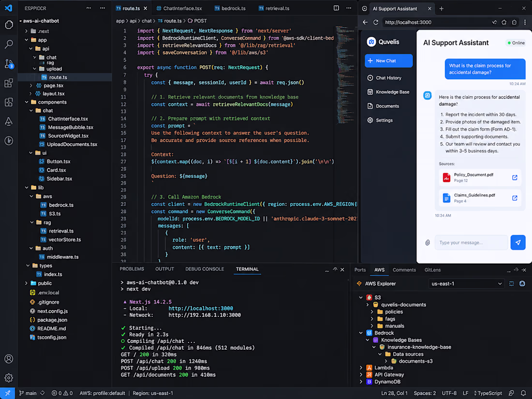Expand the .next folder in file explorer
The image size is (532, 399).
pos(27,31)
